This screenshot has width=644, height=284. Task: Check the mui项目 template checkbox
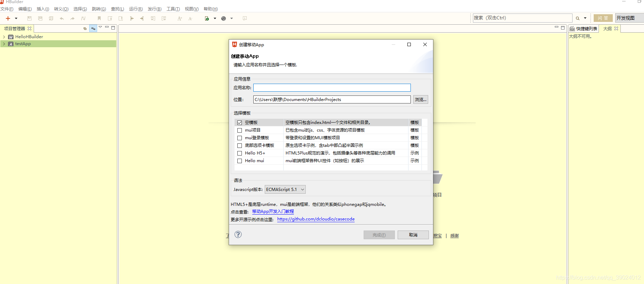[239, 130]
